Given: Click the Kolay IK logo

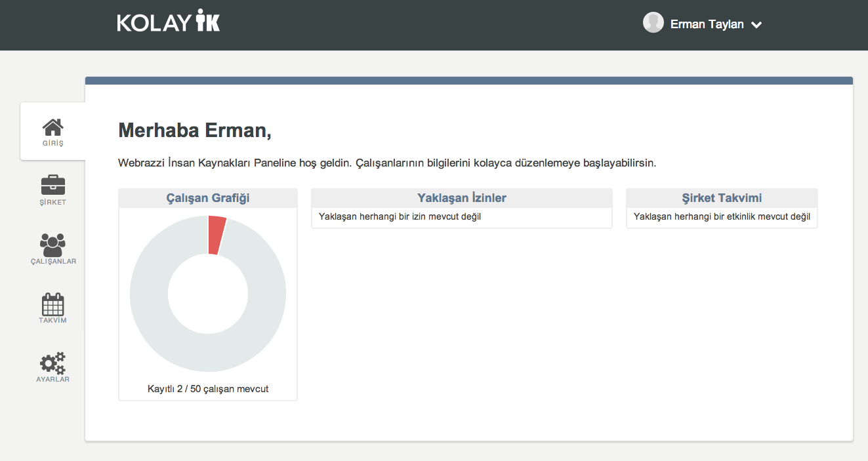Looking at the screenshot, I should tap(169, 22).
